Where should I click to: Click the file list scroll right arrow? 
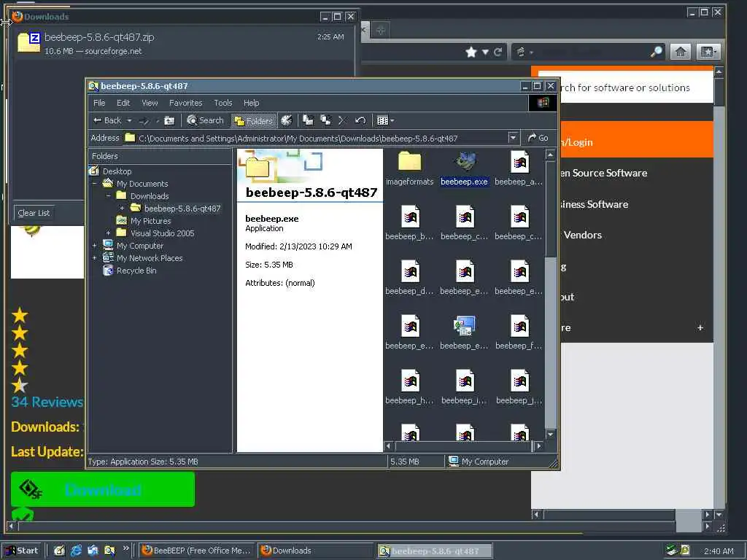pos(539,446)
